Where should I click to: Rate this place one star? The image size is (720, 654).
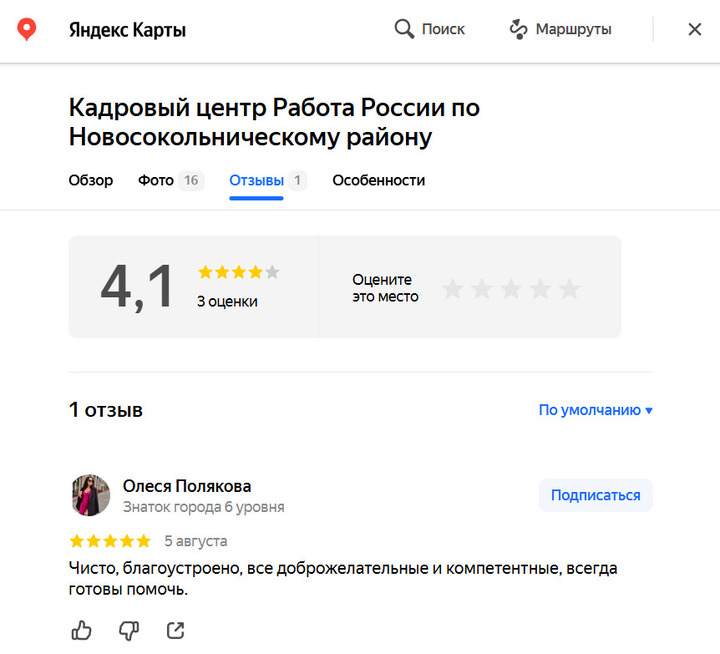click(x=453, y=289)
